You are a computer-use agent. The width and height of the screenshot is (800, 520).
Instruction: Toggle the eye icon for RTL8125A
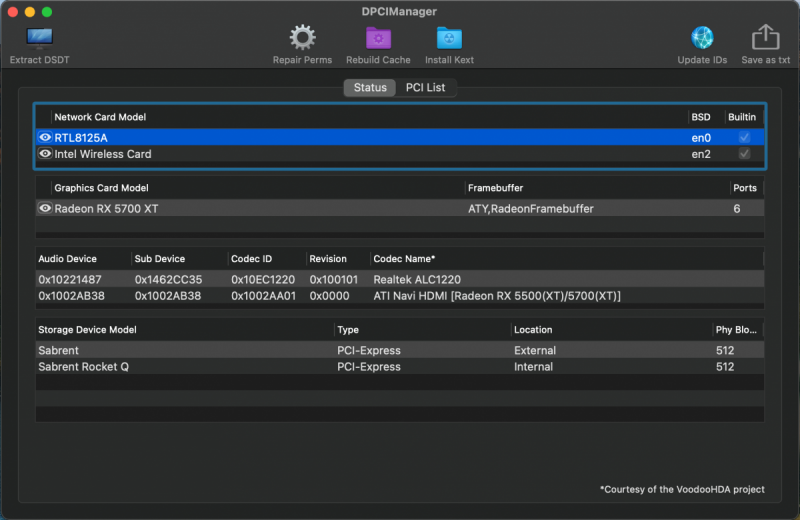(45, 137)
